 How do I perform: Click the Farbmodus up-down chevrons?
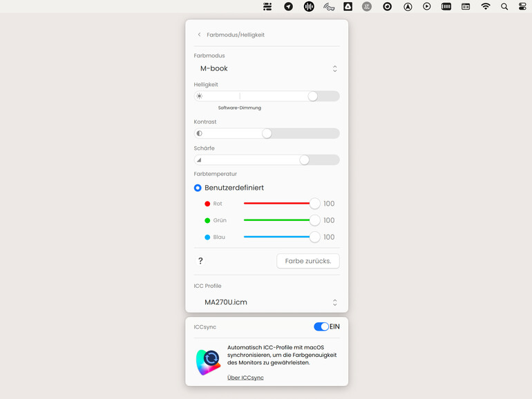tap(335, 69)
